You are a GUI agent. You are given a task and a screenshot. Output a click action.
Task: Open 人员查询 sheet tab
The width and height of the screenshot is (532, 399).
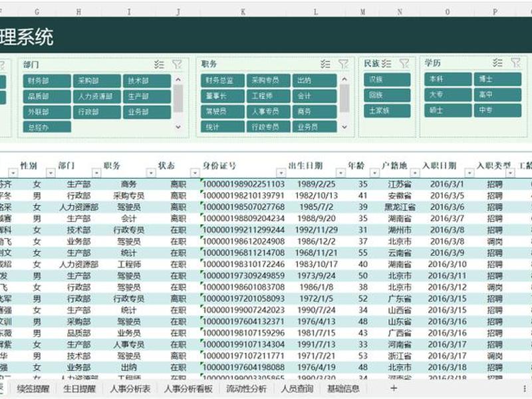[x=297, y=388]
